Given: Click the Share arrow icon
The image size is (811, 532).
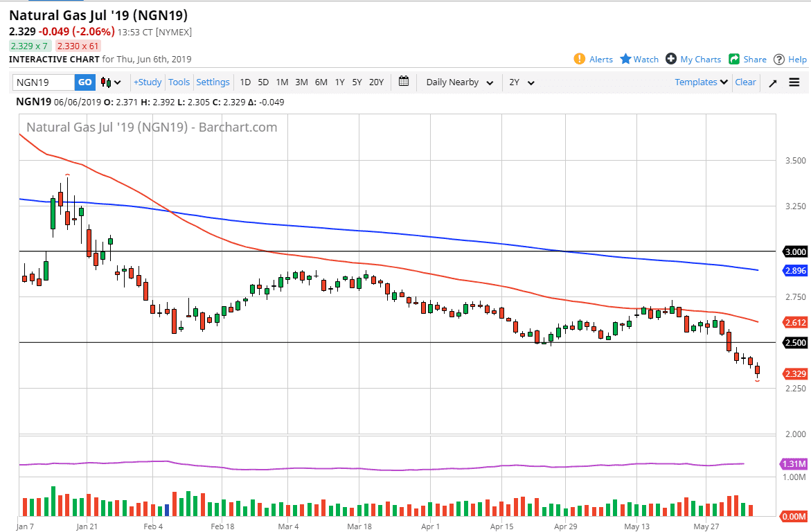Looking at the screenshot, I should coord(734,59).
